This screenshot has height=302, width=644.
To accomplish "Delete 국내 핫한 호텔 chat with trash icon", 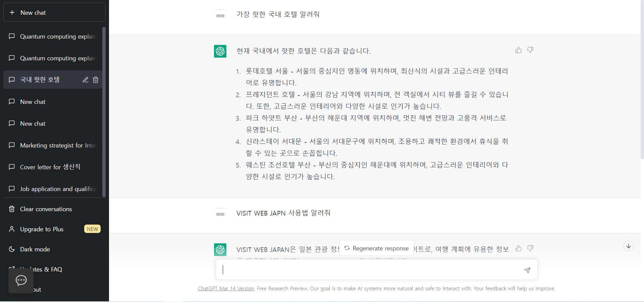I will click(x=96, y=79).
